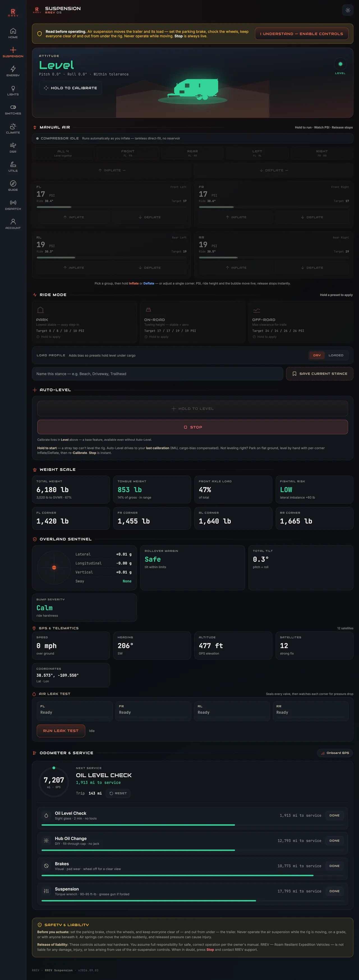Switch load profile to Loaded
Image resolution: width=359 pixels, height=980 pixels.
pos(336,355)
